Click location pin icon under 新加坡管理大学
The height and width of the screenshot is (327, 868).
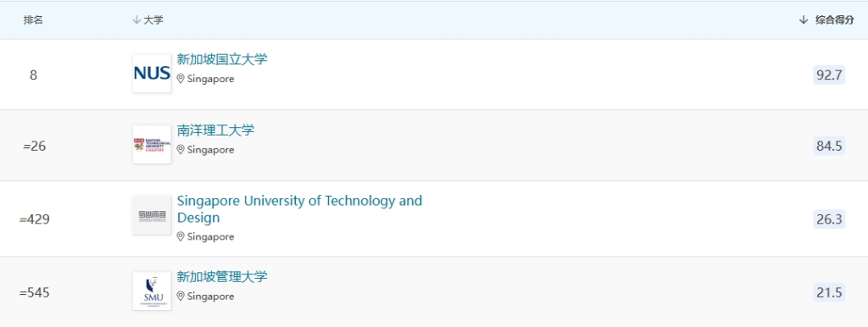[x=181, y=296]
